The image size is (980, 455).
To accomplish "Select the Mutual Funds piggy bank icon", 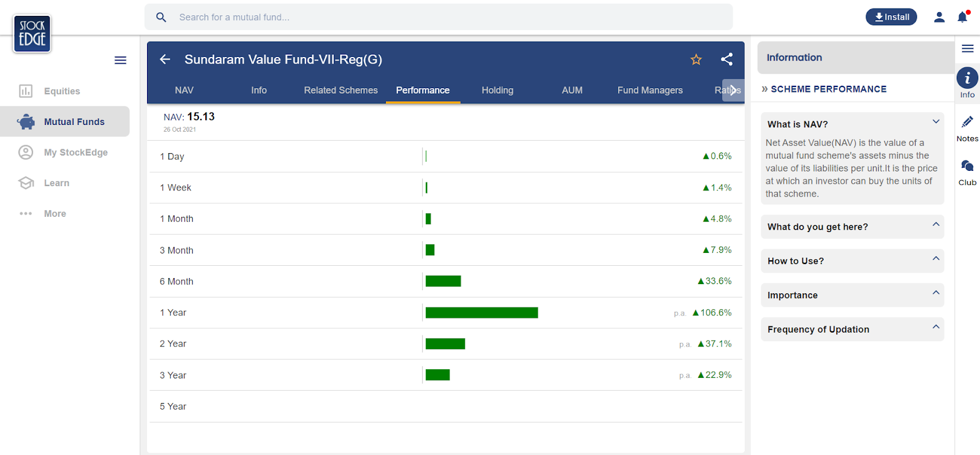I will point(26,122).
